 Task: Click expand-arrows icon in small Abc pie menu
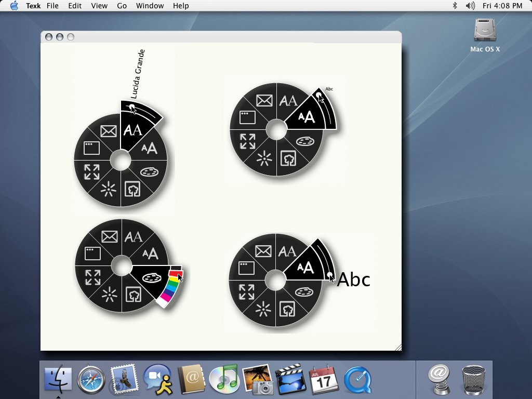point(248,141)
